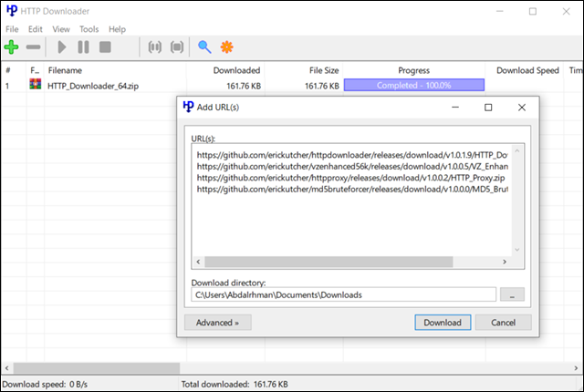Screen dimensions: 584x392
Task: Click the Completed - 100.0% progress bar
Action: click(414, 85)
